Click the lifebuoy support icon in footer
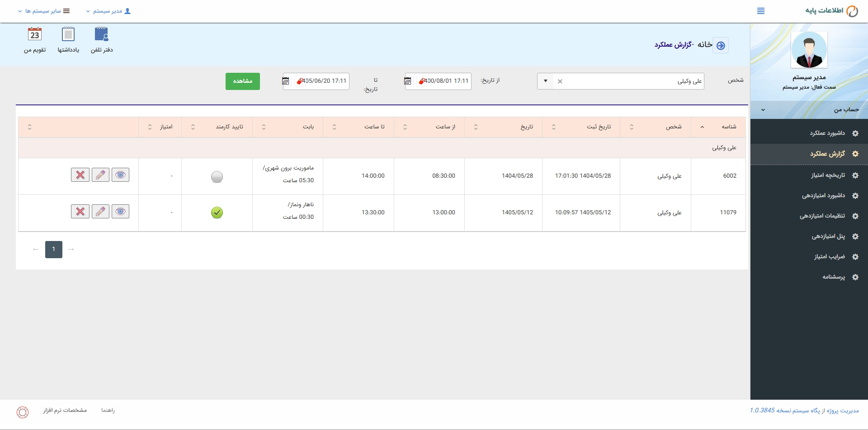The image size is (868, 430). (23, 412)
